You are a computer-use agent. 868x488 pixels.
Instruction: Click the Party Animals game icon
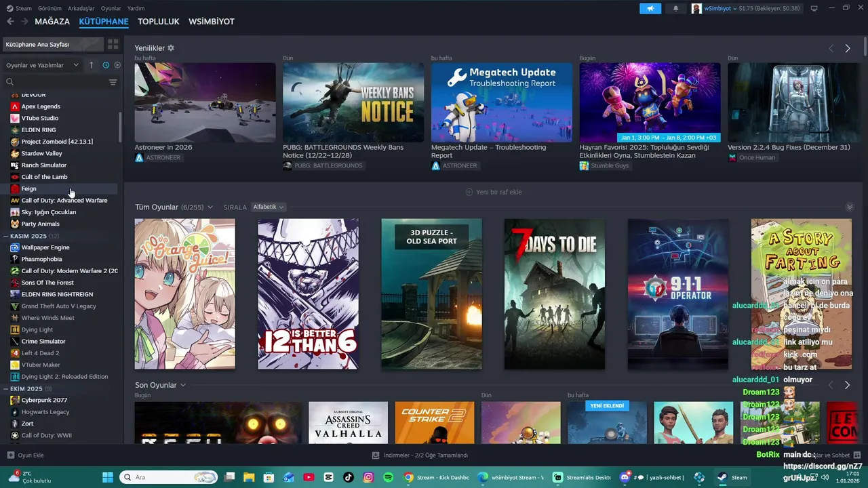(x=15, y=224)
